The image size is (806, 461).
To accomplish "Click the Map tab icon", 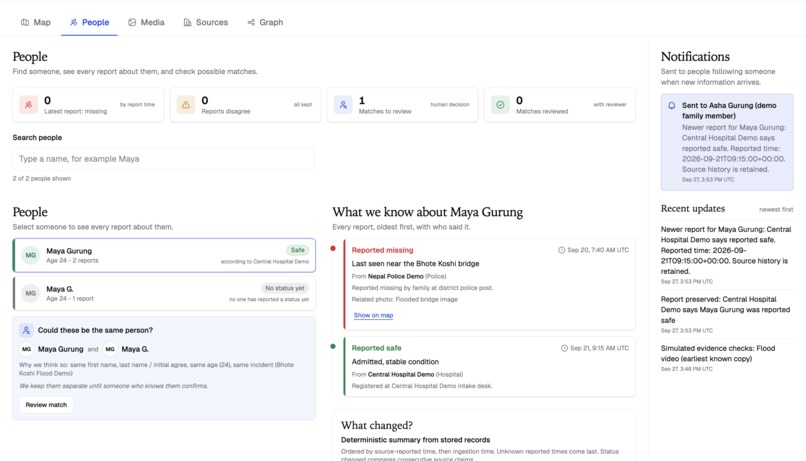I will [25, 22].
